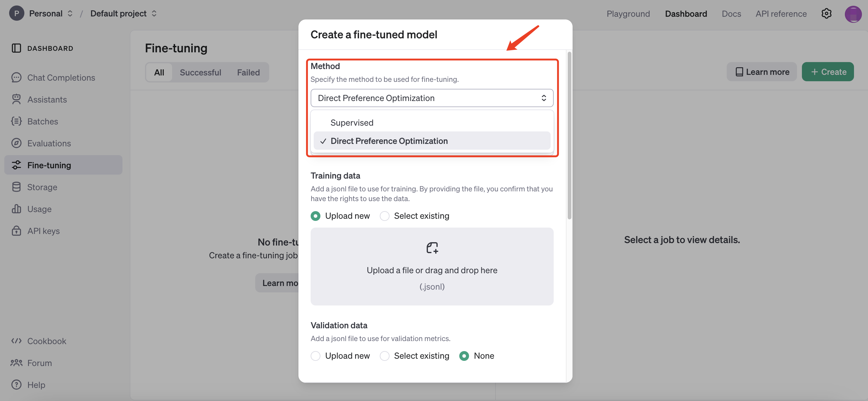The image size is (868, 401).
Task: Expand the Default project switcher
Action: 123,13
